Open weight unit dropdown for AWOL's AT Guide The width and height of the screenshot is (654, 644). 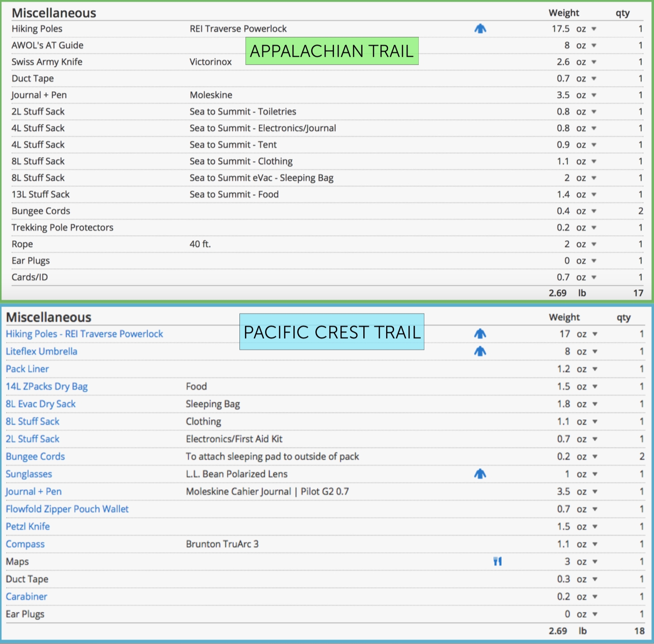594,46
